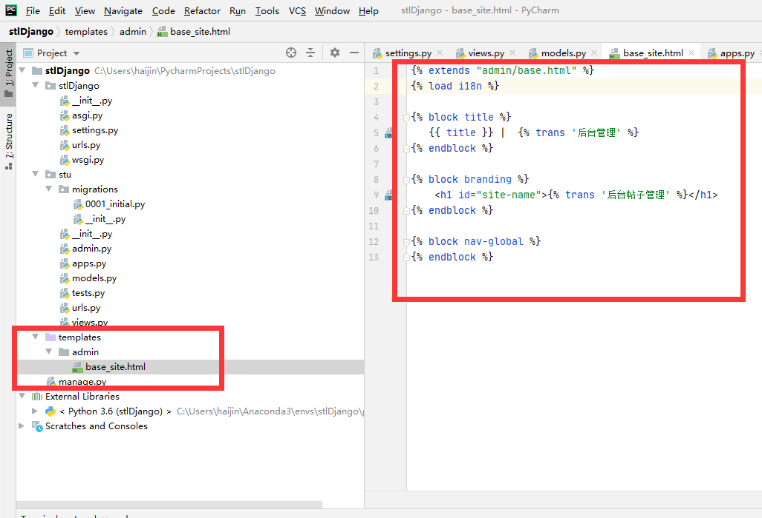This screenshot has height=518, width=762.
Task: Open the VCS menu
Action: [x=297, y=11]
